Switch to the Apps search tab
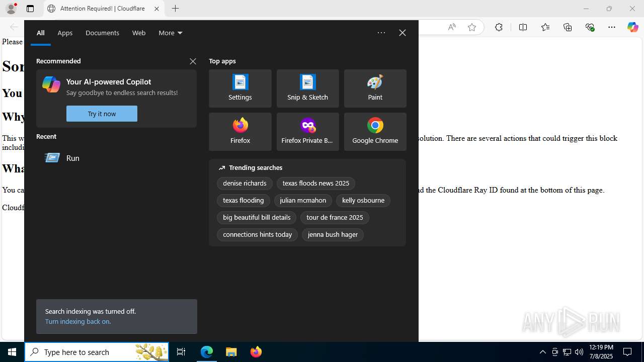Viewport: 644px width, 362px height. point(65,33)
